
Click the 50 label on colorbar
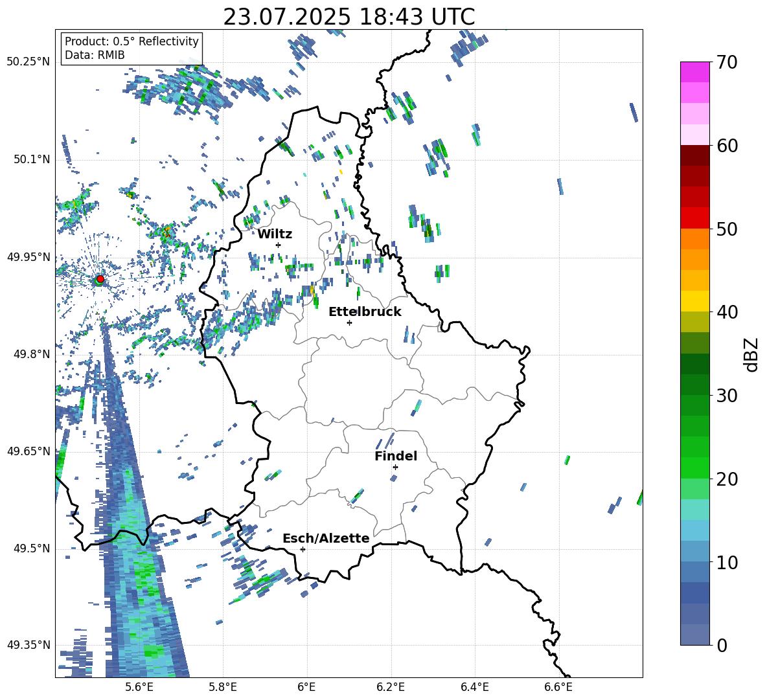tap(727, 229)
